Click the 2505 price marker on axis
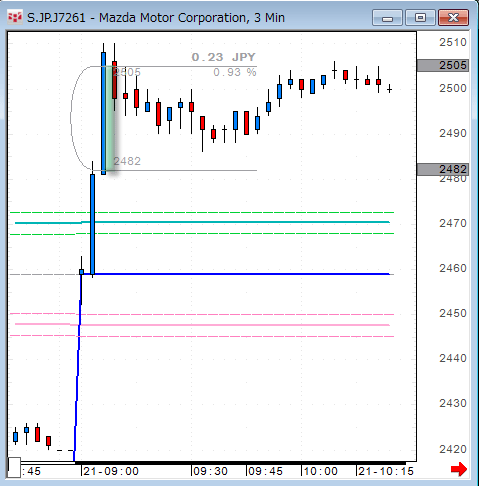This screenshot has width=479, height=486. point(443,65)
